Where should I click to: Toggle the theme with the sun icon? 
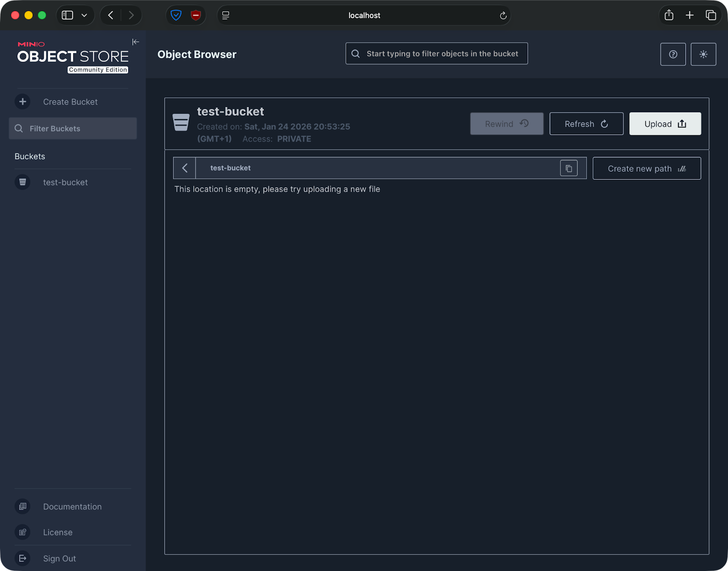click(703, 54)
